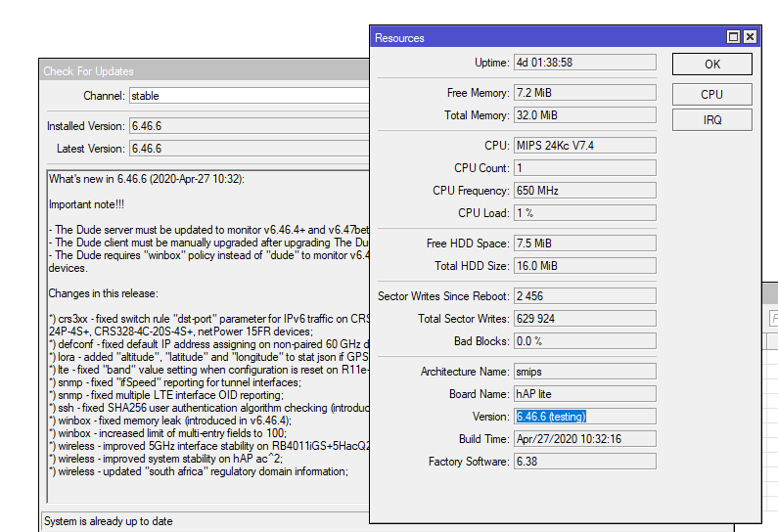Click the Check For Updates title bar

point(205,70)
